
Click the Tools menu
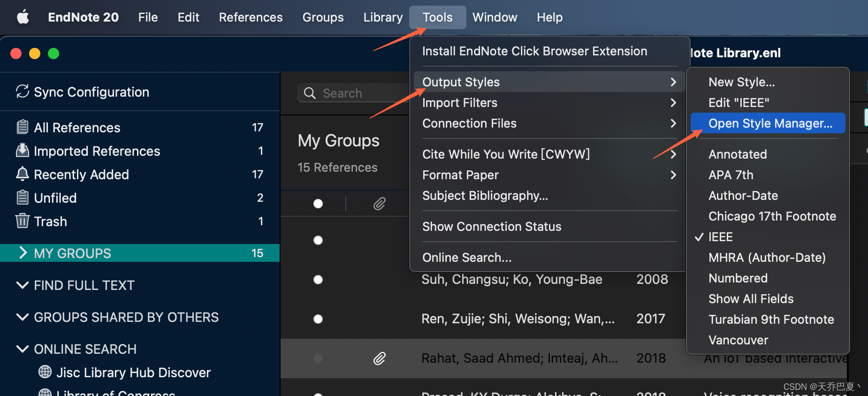tap(437, 17)
